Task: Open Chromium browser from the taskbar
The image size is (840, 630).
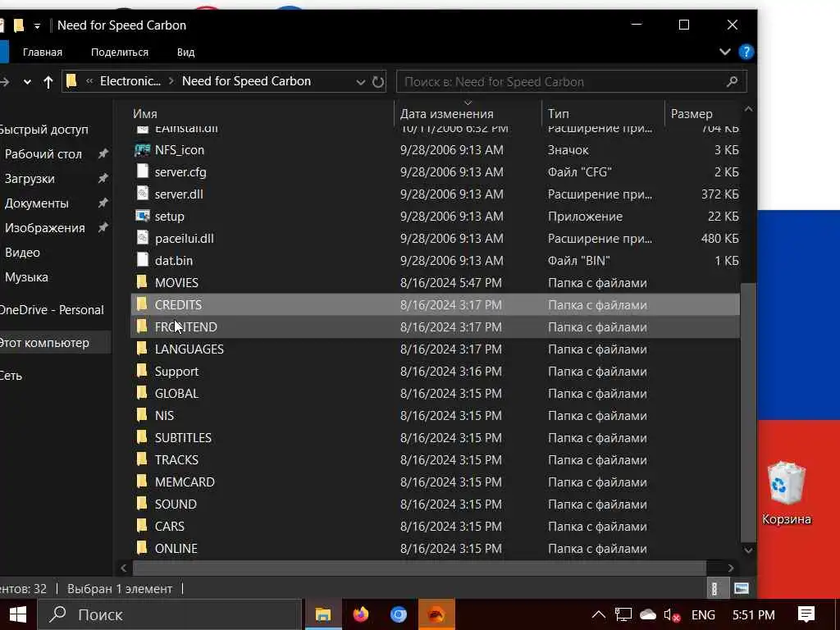Action: 399,614
